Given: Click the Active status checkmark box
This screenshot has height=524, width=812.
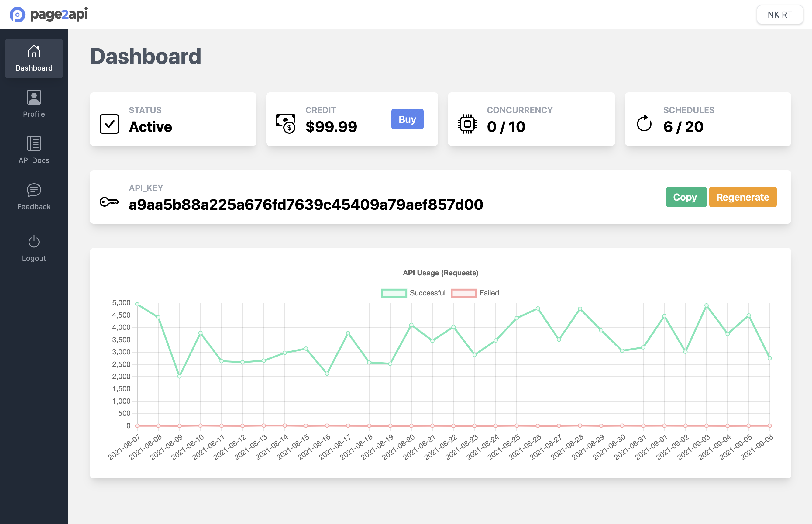Looking at the screenshot, I should click(x=109, y=124).
